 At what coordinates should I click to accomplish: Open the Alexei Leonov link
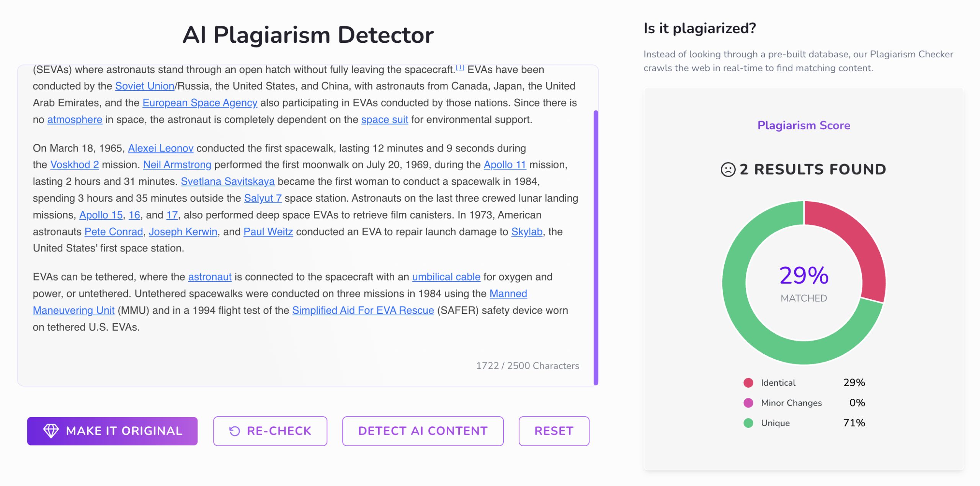(x=160, y=148)
